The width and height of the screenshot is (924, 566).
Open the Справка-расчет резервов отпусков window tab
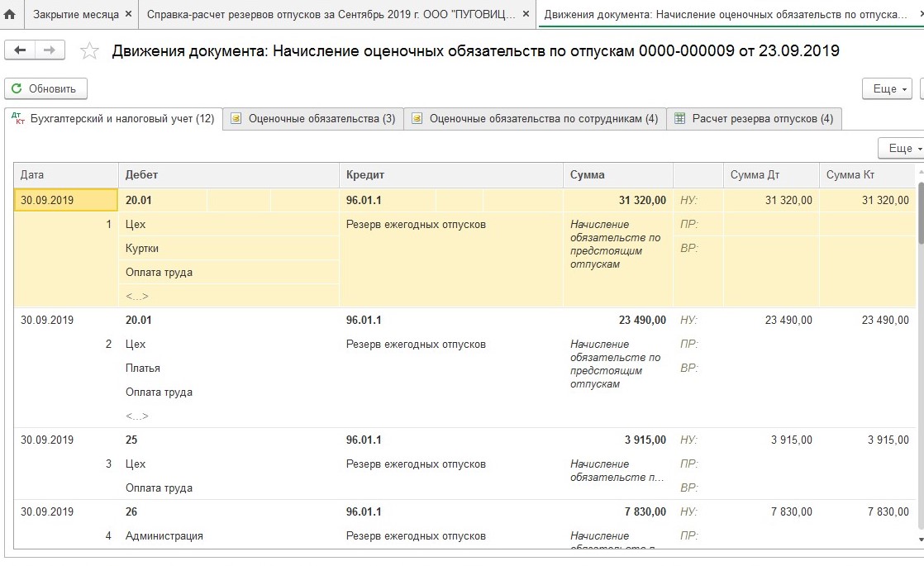(331, 15)
